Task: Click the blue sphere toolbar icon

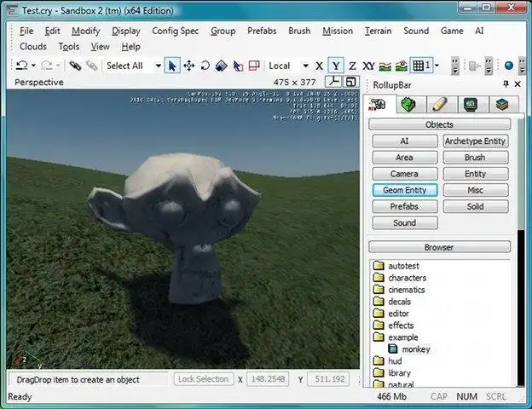Action: pos(509,66)
